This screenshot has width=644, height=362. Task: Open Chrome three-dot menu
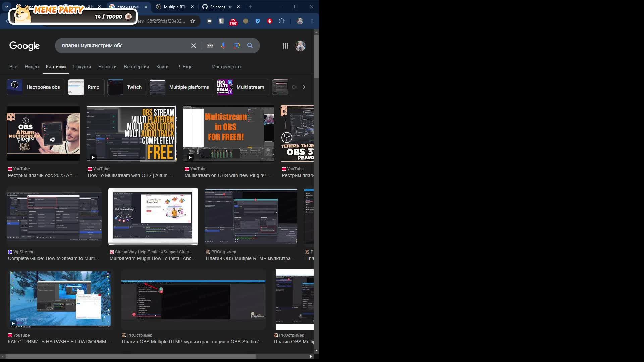[x=312, y=21]
